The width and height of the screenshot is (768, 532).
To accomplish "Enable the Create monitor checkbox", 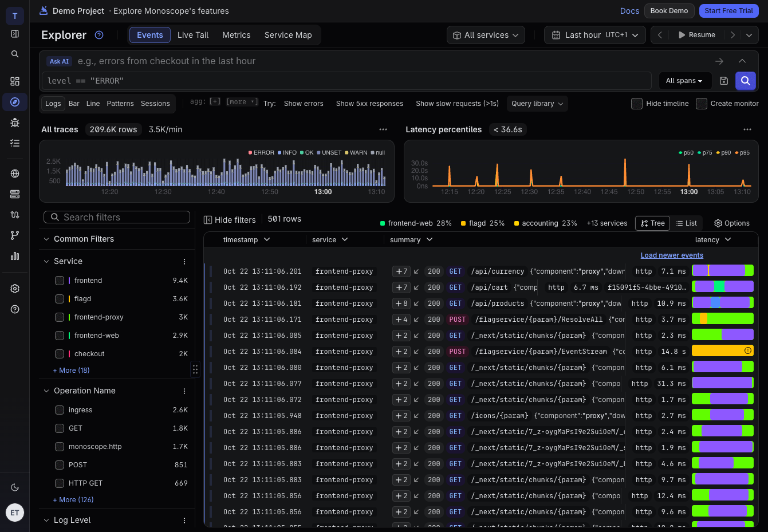I will pyautogui.click(x=702, y=104).
